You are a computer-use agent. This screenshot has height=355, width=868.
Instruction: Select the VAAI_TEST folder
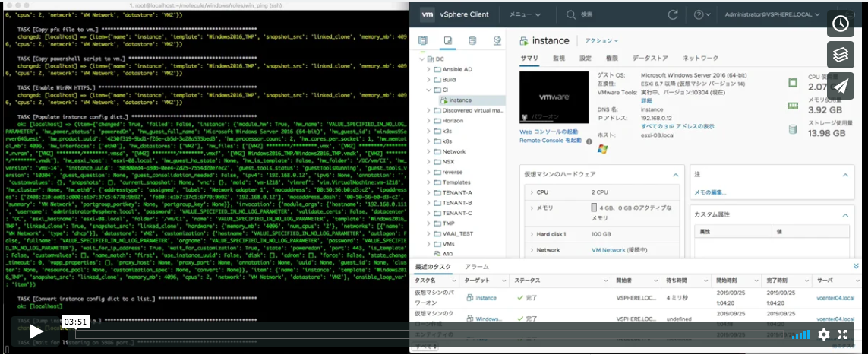(x=458, y=233)
